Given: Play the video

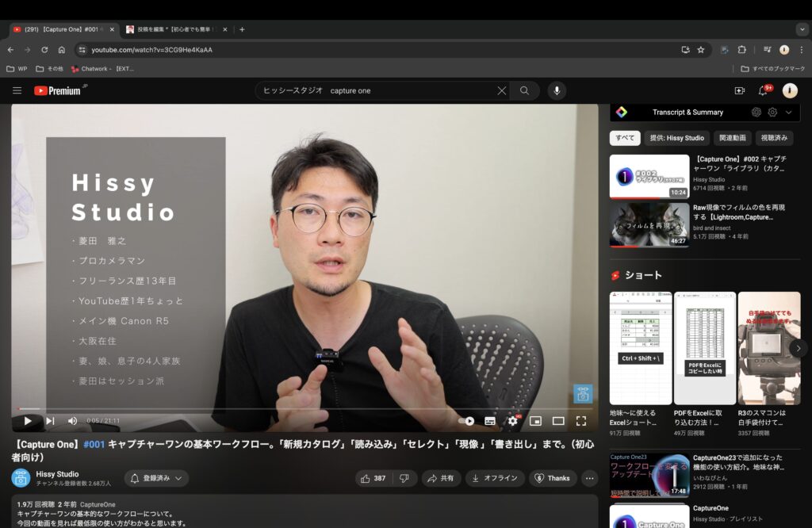Looking at the screenshot, I should pos(28,421).
